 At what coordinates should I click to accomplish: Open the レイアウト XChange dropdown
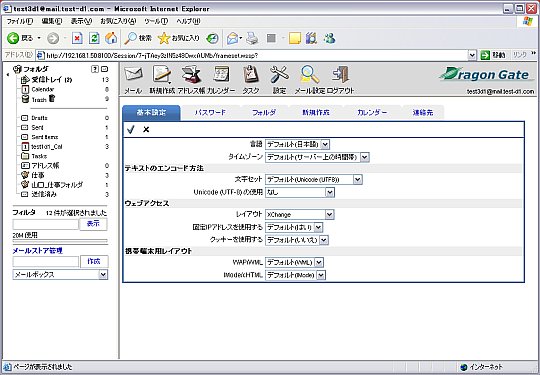(300, 215)
